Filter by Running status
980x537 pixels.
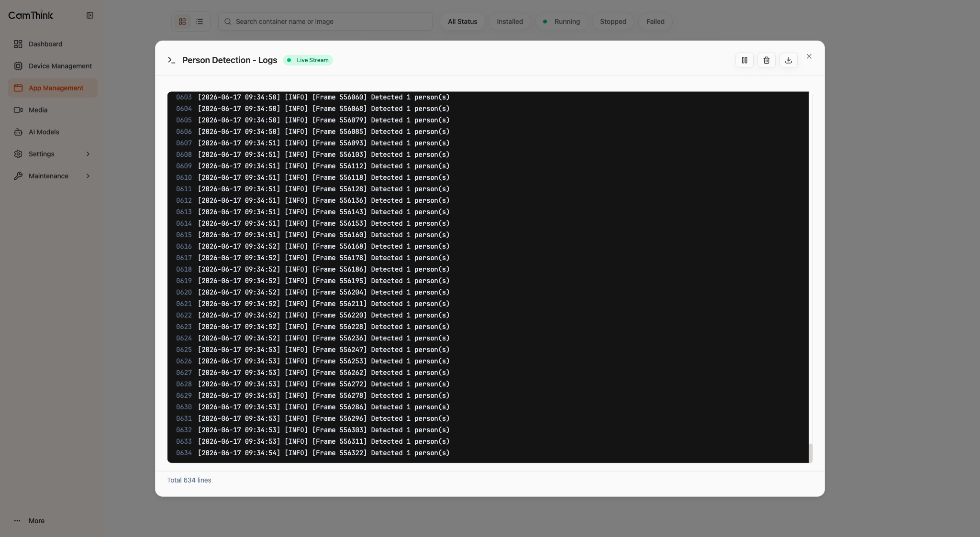(561, 22)
